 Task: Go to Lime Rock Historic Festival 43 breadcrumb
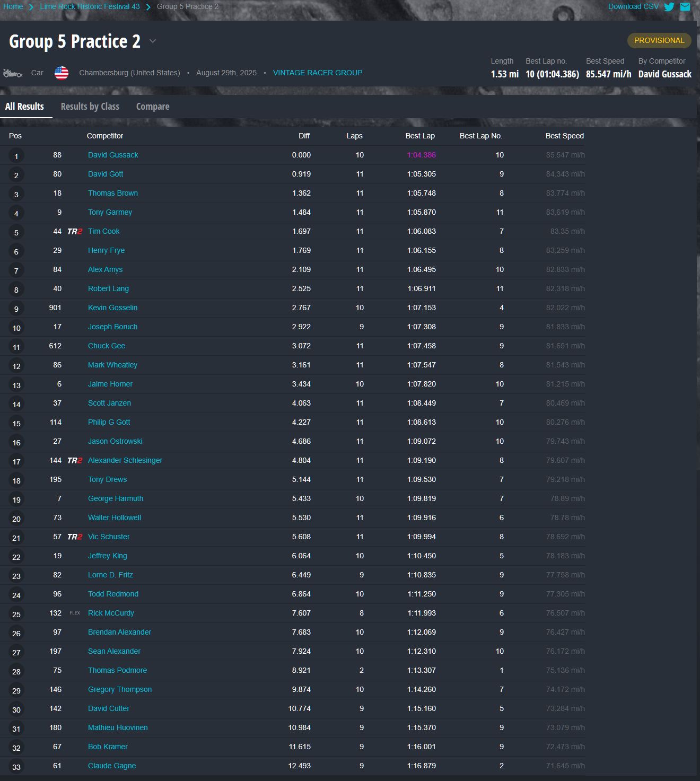click(90, 6)
